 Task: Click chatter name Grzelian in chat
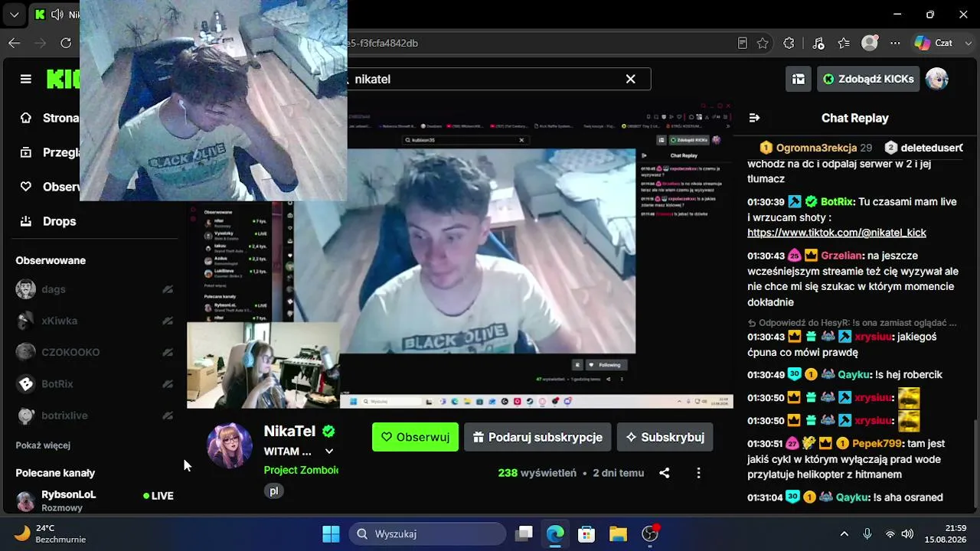(843, 256)
